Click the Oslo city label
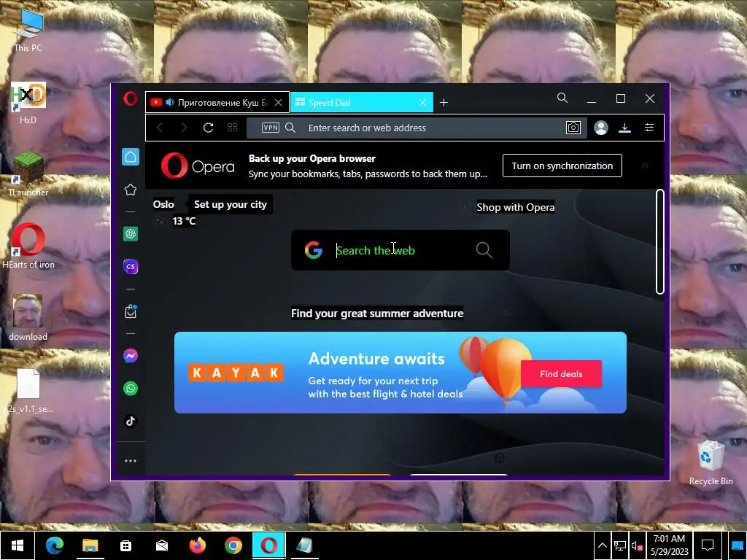Screen dimensions: 747x560 (x=163, y=204)
